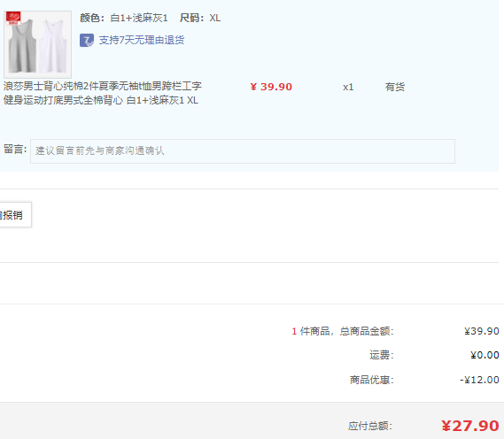Image resolution: width=504 pixels, height=439 pixels.
Task: Click the 报销 button at left edge
Action: click(14, 215)
